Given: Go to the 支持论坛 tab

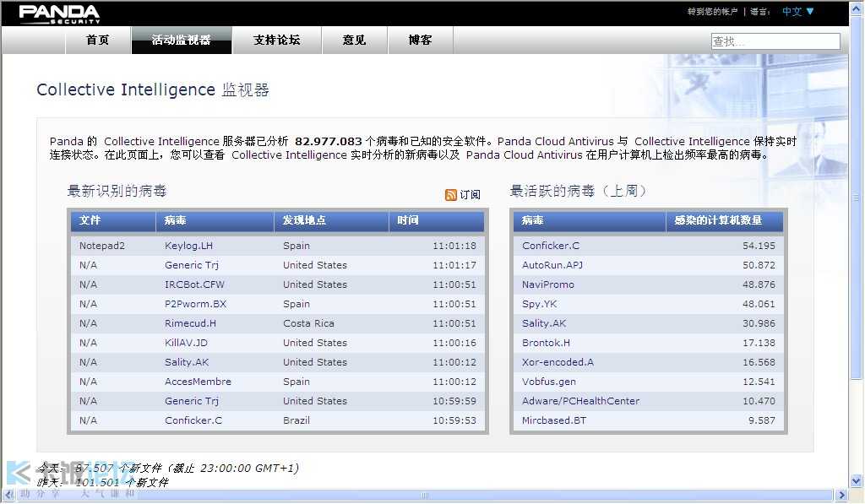Looking at the screenshot, I should pos(277,40).
